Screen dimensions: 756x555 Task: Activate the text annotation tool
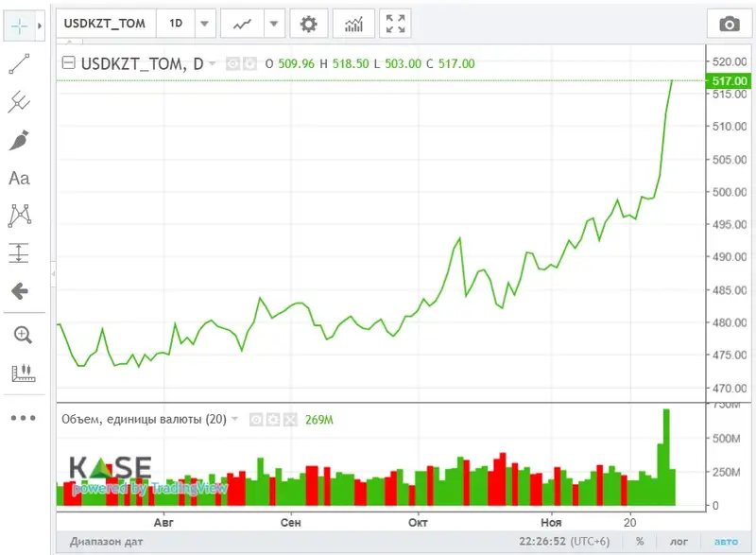pyautogui.click(x=20, y=178)
